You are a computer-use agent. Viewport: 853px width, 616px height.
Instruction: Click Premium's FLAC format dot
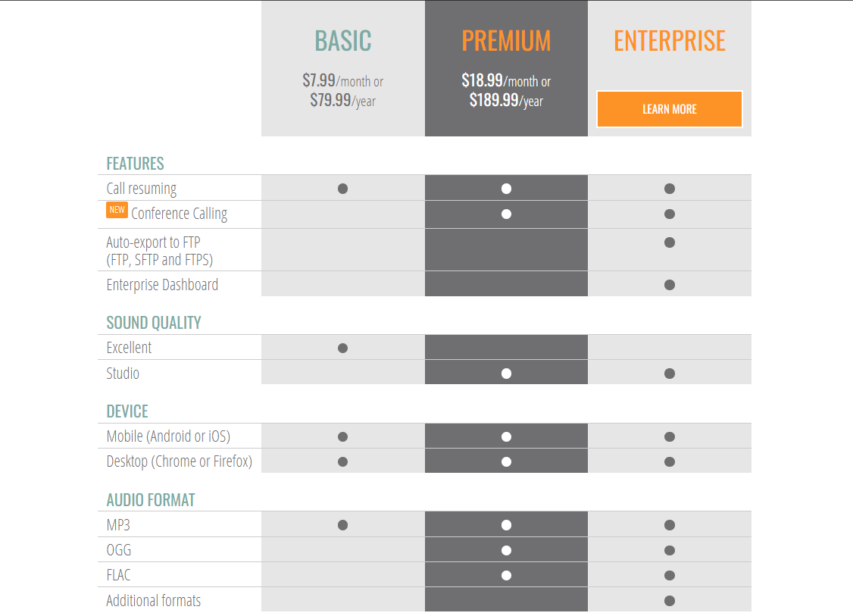coord(506,575)
